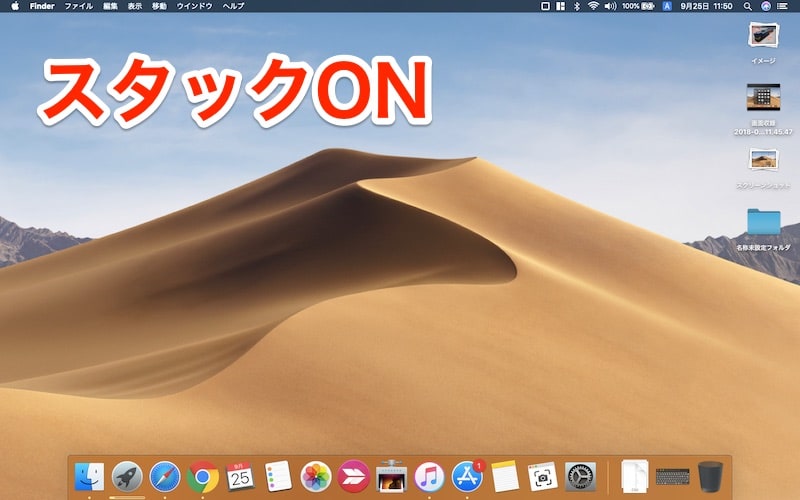Open the Photos app in the Dock
This screenshot has width=800, height=500.
coord(316,476)
